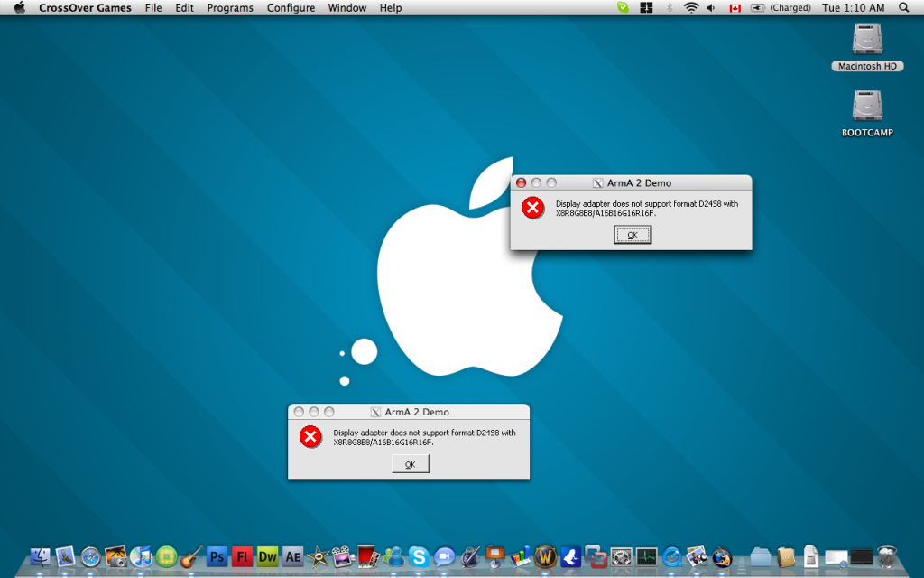Open the Wi-Fi status menu
This screenshot has width=924, height=578.
coord(690,7)
